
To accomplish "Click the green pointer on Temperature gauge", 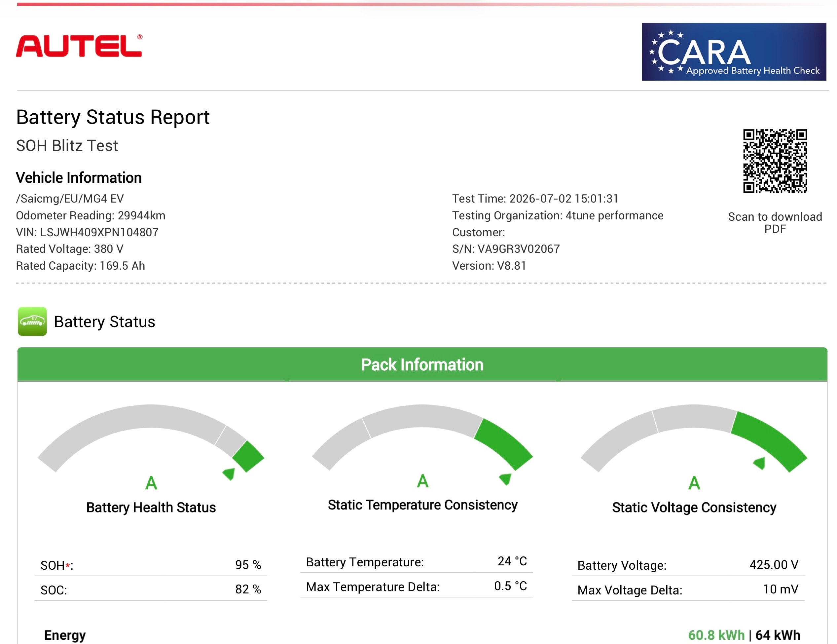I will [505, 479].
